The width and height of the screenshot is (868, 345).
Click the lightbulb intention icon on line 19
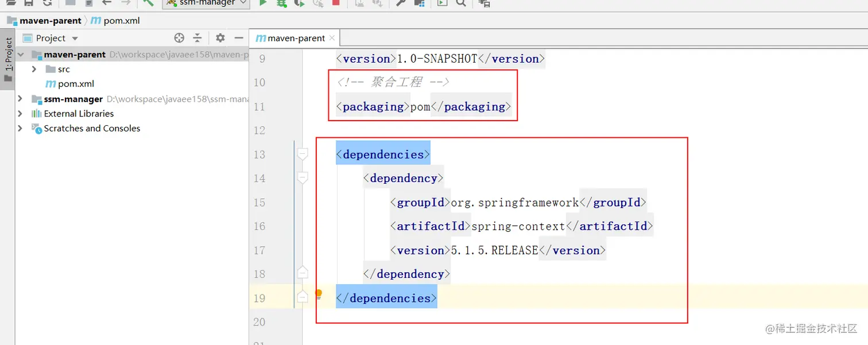[319, 294]
